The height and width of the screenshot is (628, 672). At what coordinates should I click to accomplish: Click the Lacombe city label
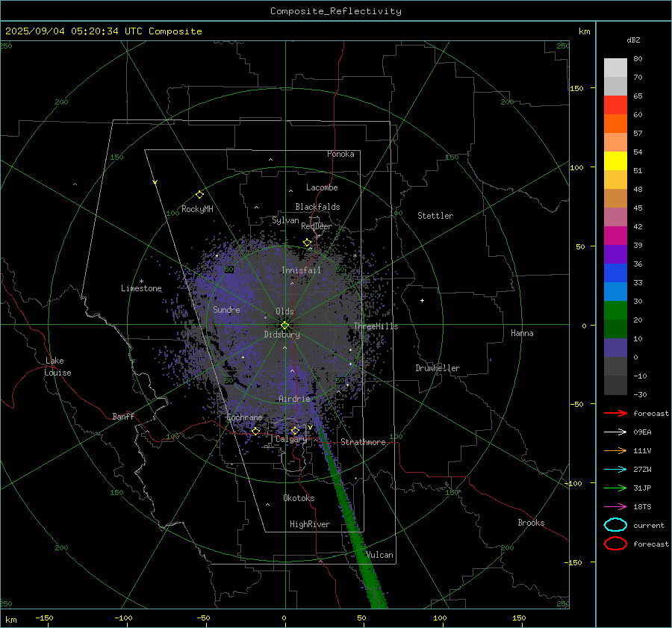click(322, 187)
